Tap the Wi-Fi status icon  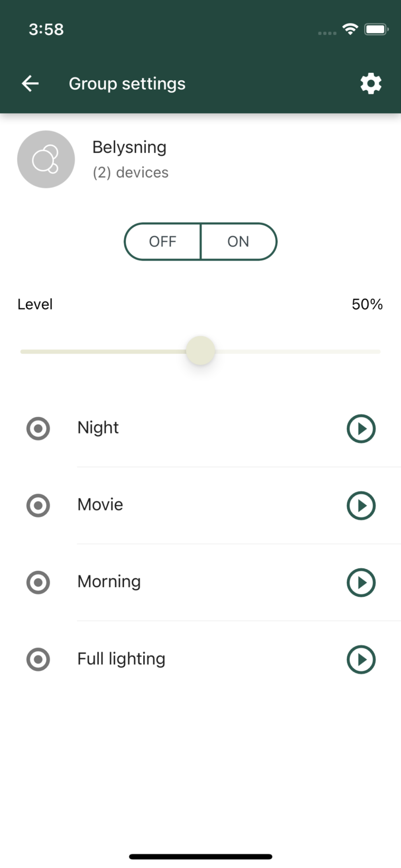[x=350, y=29]
